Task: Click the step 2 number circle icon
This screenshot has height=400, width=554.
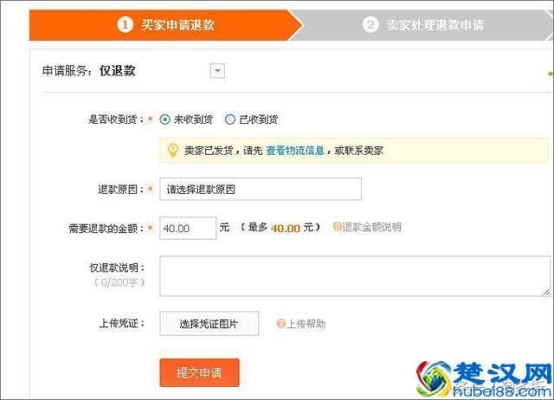Action: [370, 25]
